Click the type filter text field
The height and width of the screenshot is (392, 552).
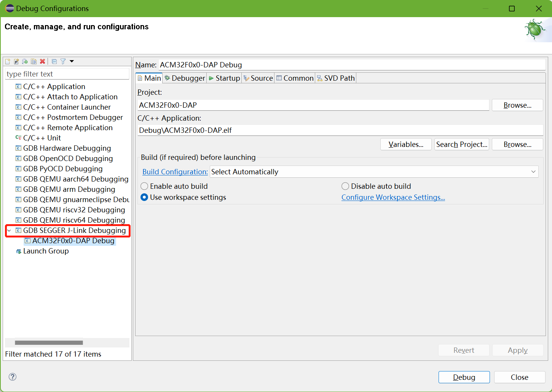67,74
